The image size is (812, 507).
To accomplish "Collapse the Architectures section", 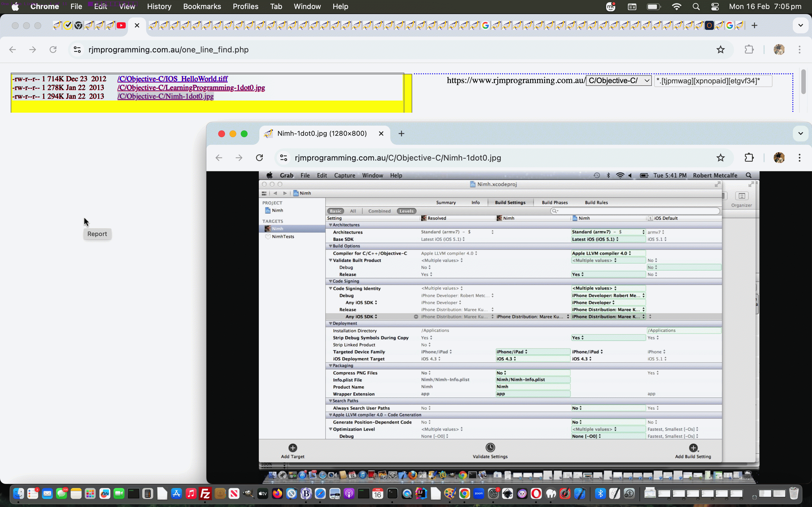I will [330, 225].
